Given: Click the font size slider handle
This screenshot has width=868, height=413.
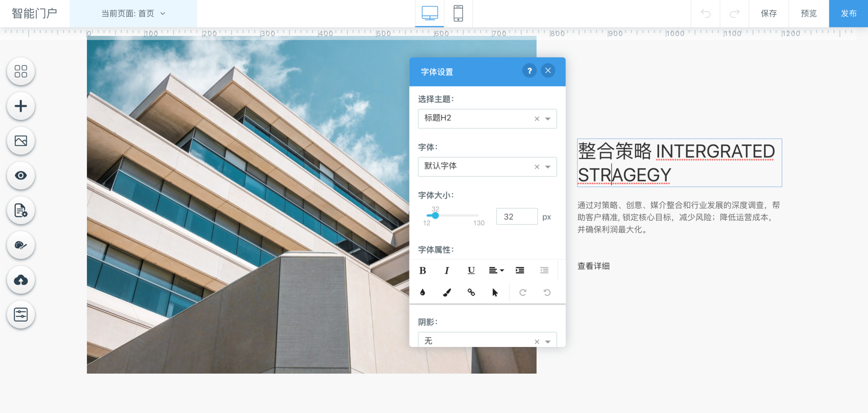Looking at the screenshot, I should point(435,216).
